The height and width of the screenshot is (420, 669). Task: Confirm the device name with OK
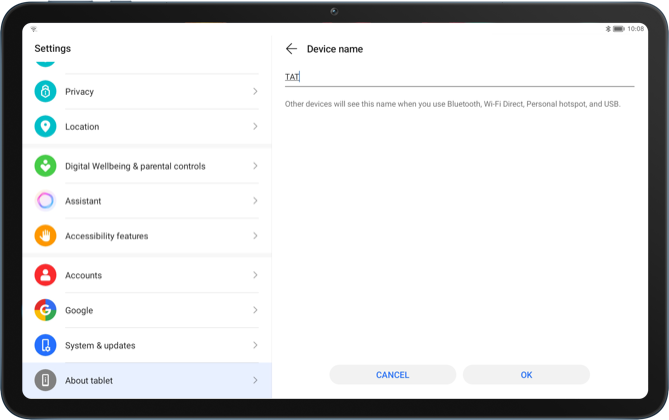(526, 375)
